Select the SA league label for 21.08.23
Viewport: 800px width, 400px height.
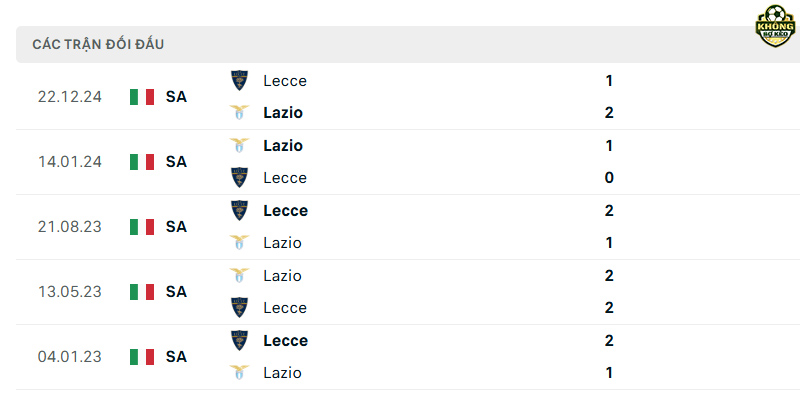tap(176, 227)
